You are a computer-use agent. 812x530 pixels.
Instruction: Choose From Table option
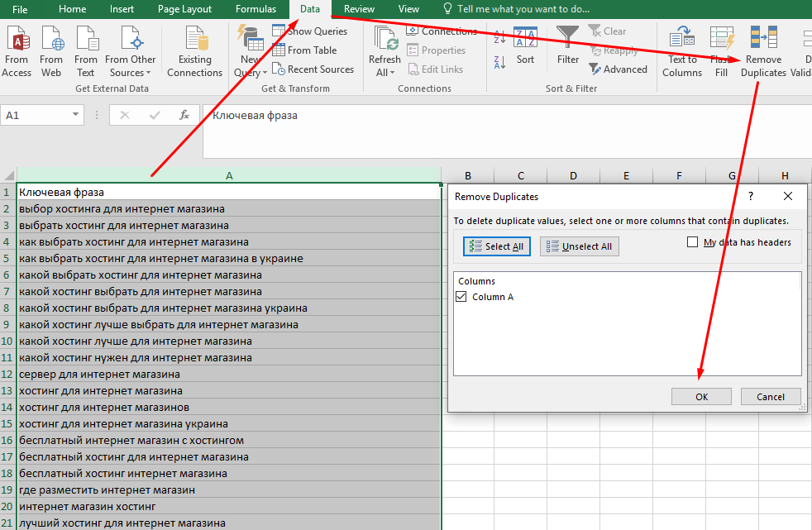pyautogui.click(x=304, y=50)
